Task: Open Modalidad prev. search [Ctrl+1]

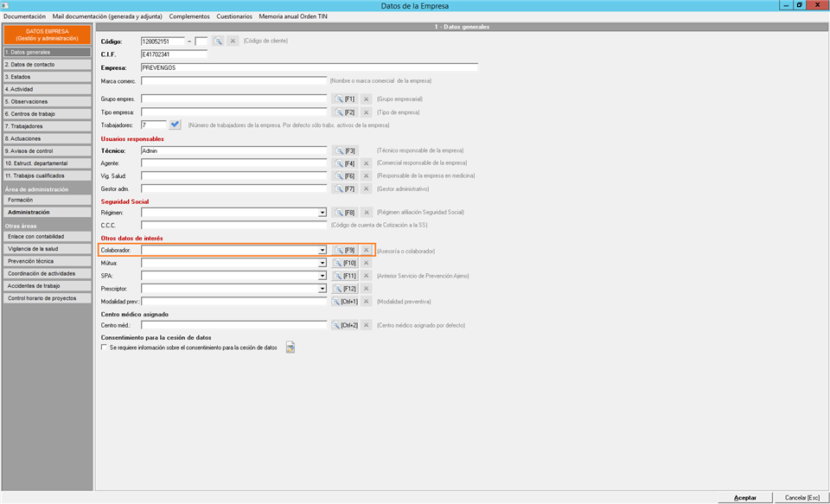Action: click(x=345, y=301)
